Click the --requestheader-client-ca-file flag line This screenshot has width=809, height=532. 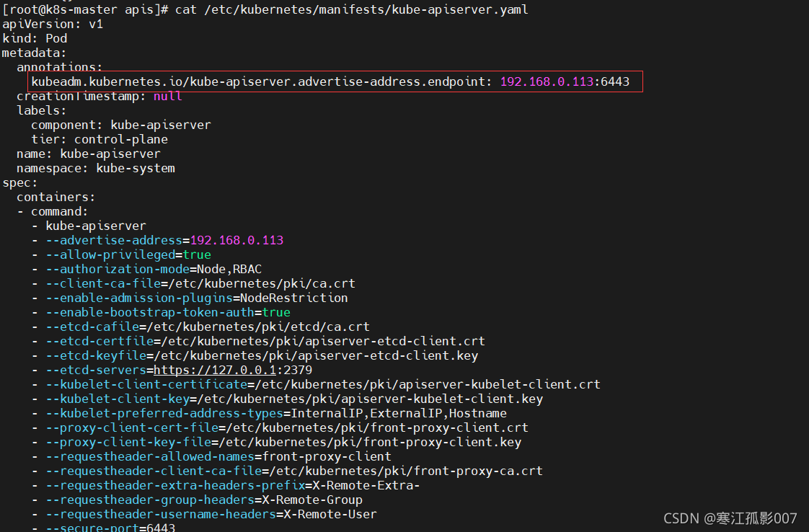[287, 471]
